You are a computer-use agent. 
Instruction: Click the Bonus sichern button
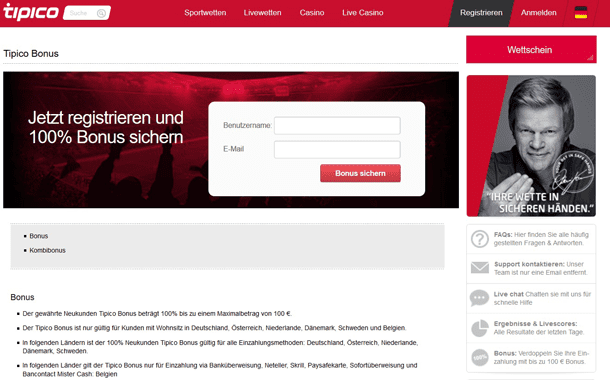tap(360, 173)
